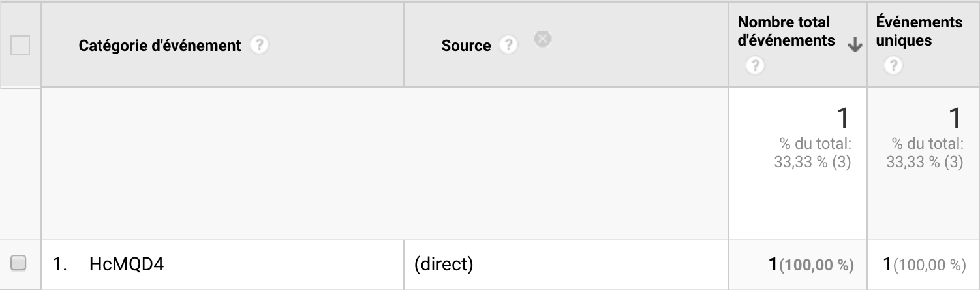Open help icon next to Source
This screenshot has height=290, width=980.
click(x=507, y=46)
